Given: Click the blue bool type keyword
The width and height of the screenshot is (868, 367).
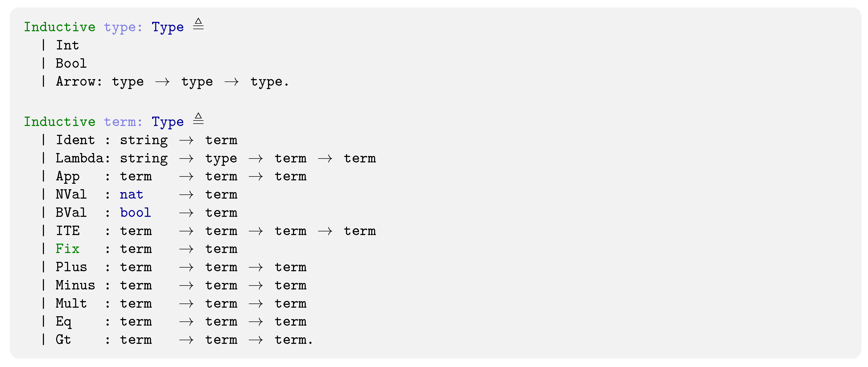Looking at the screenshot, I should point(135,213).
